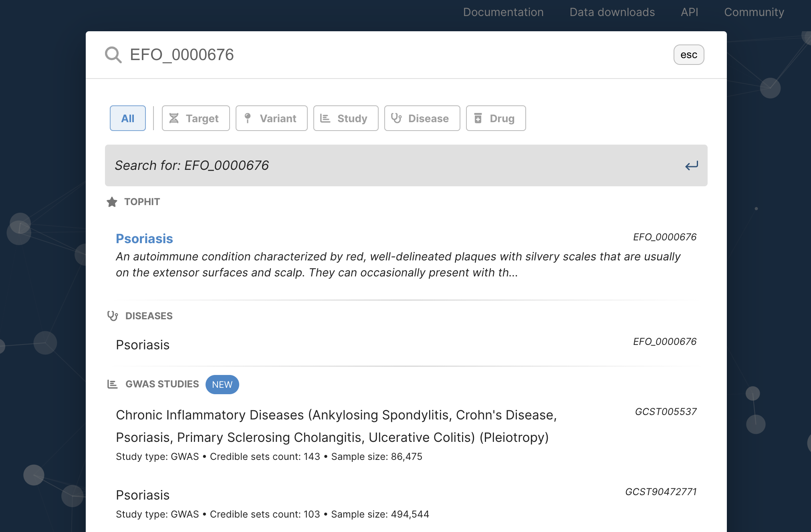Viewport: 811px width, 532px height.
Task: Visit the Community navigation link
Action: tap(754, 12)
